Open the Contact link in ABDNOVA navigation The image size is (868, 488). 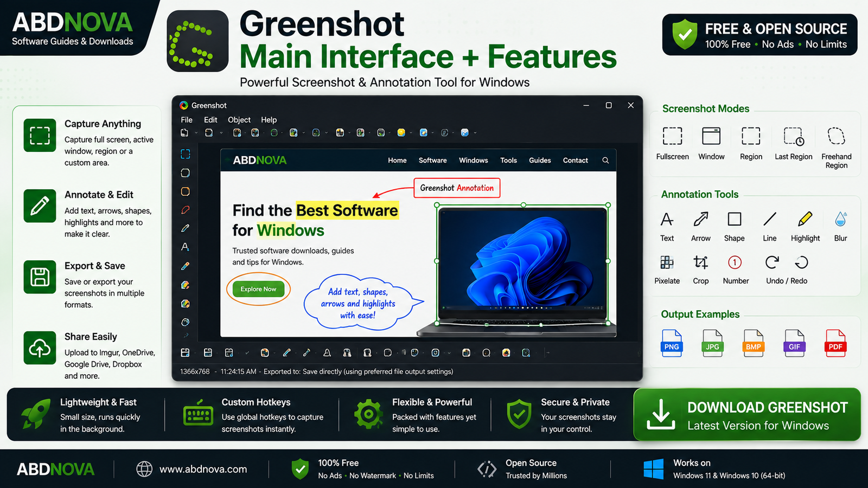tap(575, 160)
